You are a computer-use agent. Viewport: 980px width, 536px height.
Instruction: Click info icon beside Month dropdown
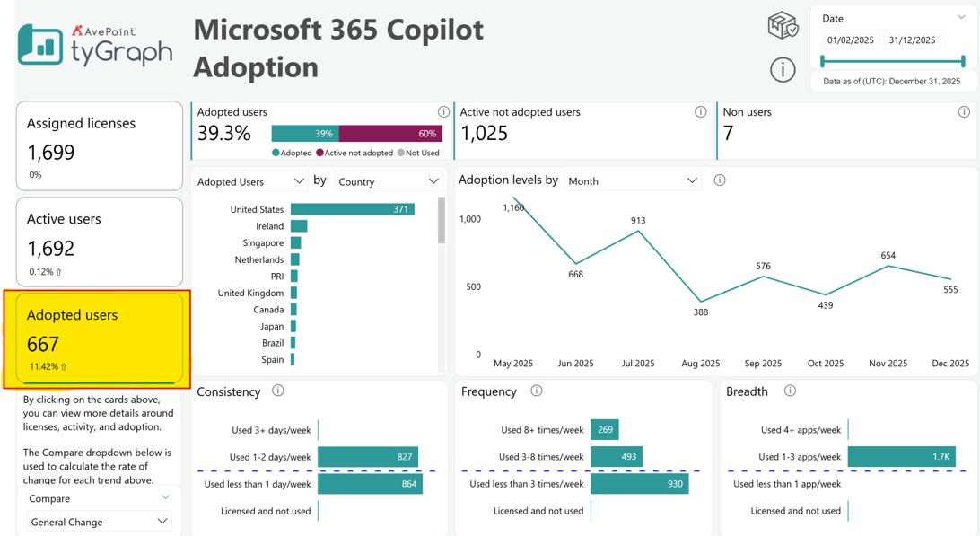pos(720,180)
